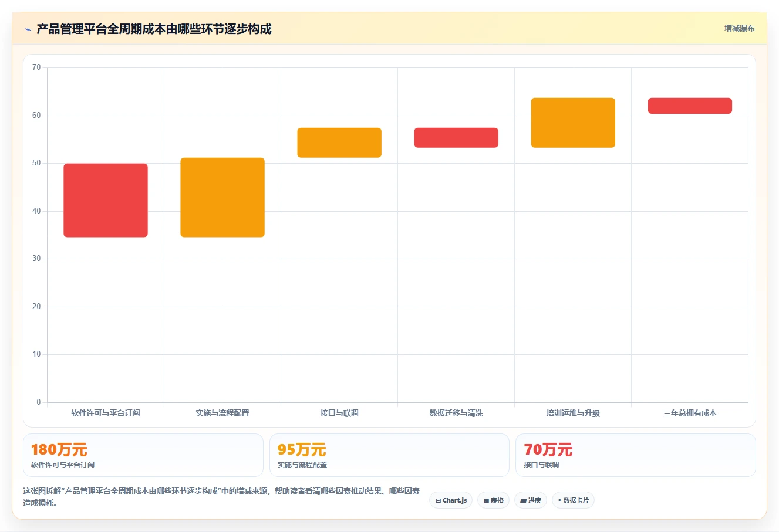This screenshot has width=779, height=532.
Task: Click the orange bar for 实施与流程配置
Action: pyautogui.click(x=222, y=198)
